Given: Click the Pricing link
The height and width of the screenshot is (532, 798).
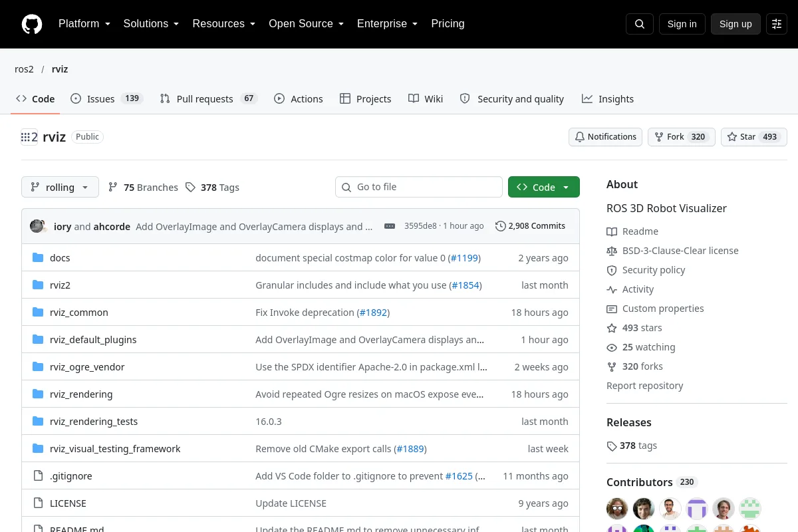Looking at the screenshot, I should point(448,24).
